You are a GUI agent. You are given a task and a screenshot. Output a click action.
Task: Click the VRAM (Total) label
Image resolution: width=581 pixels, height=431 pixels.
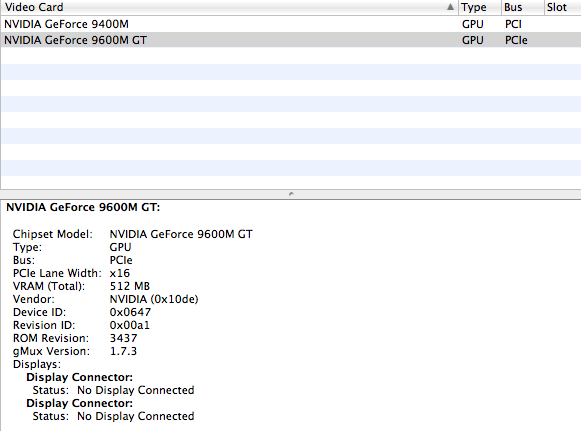(49, 286)
